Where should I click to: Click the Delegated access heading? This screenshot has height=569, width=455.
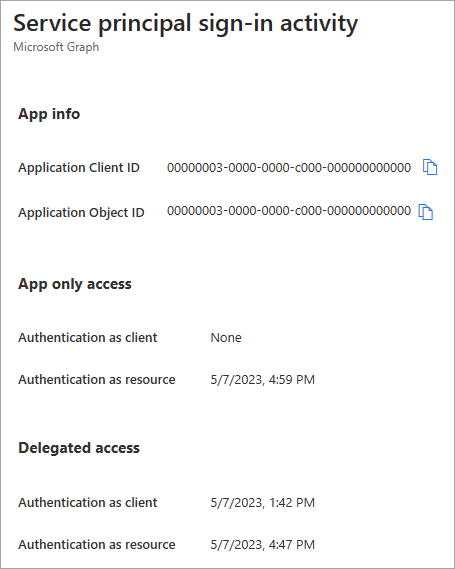pos(79,448)
